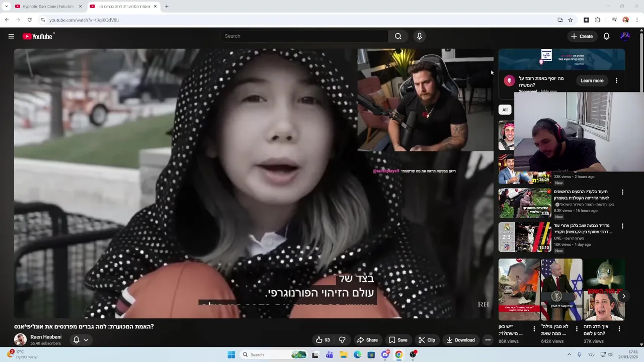The height and width of the screenshot is (362, 644).
Task: Reload the current page
Action: click(x=30, y=20)
